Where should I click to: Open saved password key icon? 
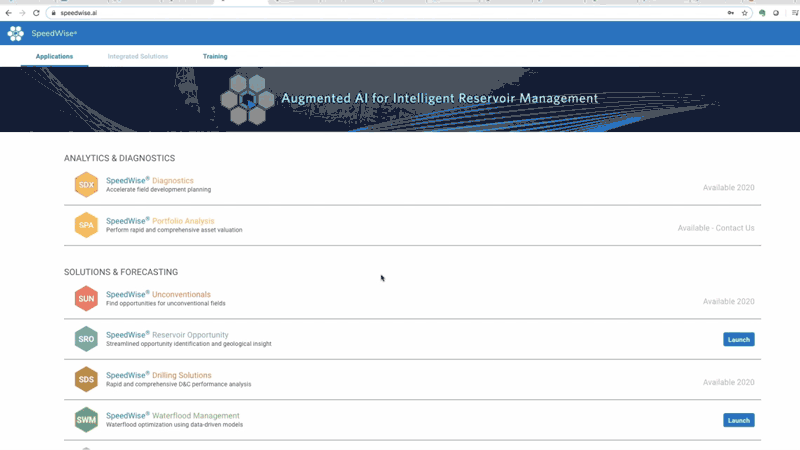click(x=731, y=13)
